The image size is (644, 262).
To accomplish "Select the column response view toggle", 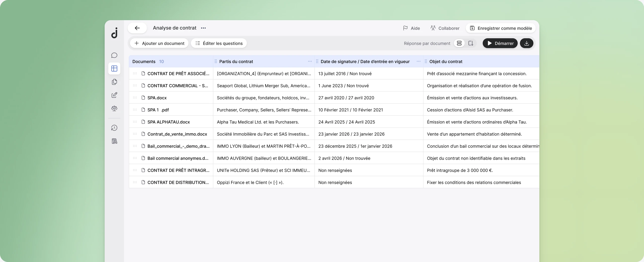I will (x=471, y=43).
